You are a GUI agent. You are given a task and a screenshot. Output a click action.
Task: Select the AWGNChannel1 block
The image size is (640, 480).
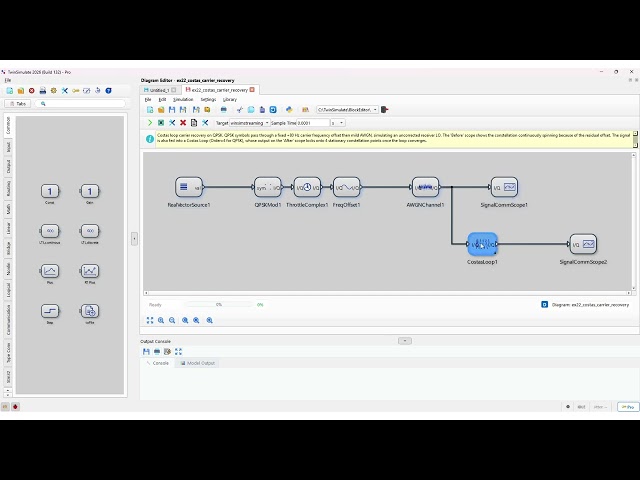click(425, 187)
